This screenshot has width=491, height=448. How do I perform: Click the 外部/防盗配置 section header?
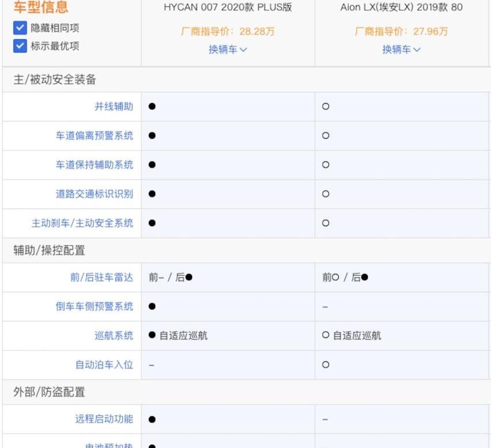tap(49, 392)
